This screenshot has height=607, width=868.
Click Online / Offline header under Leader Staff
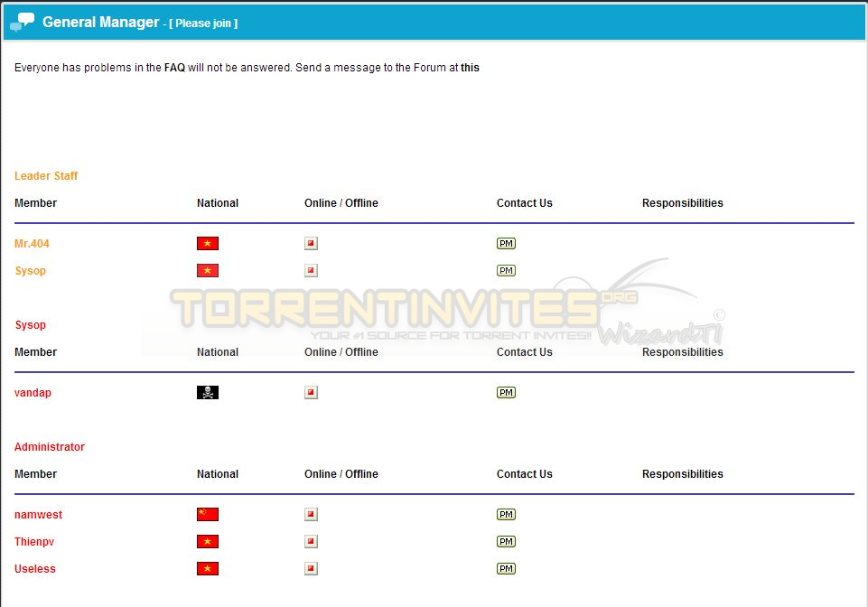(x=341, y=203)
